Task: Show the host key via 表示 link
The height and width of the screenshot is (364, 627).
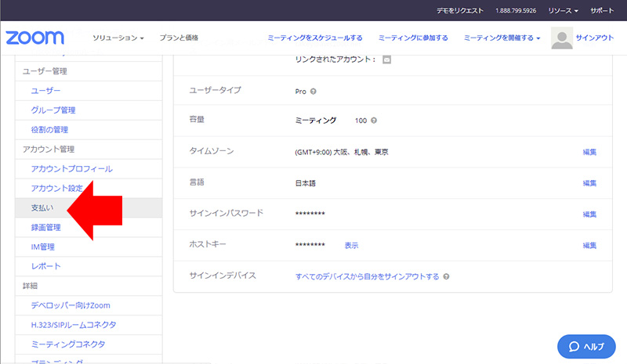Action: (x=351, y=245)
